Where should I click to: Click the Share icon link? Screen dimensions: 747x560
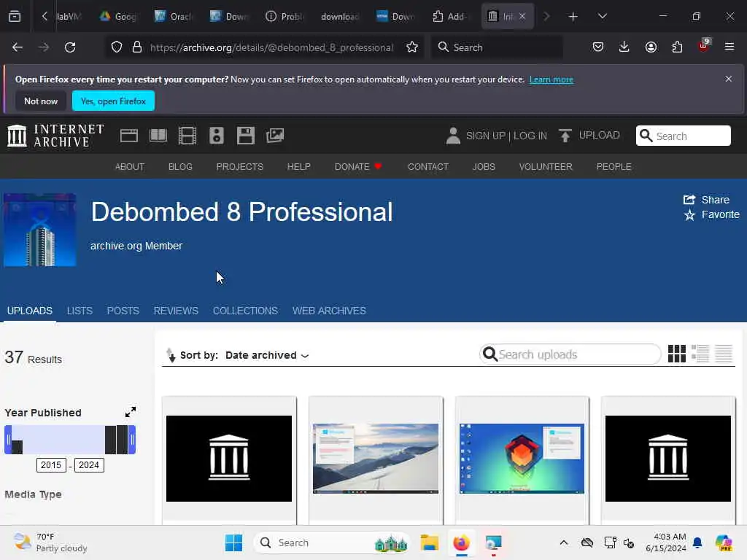pyautogui.click(x=706, y=200)
